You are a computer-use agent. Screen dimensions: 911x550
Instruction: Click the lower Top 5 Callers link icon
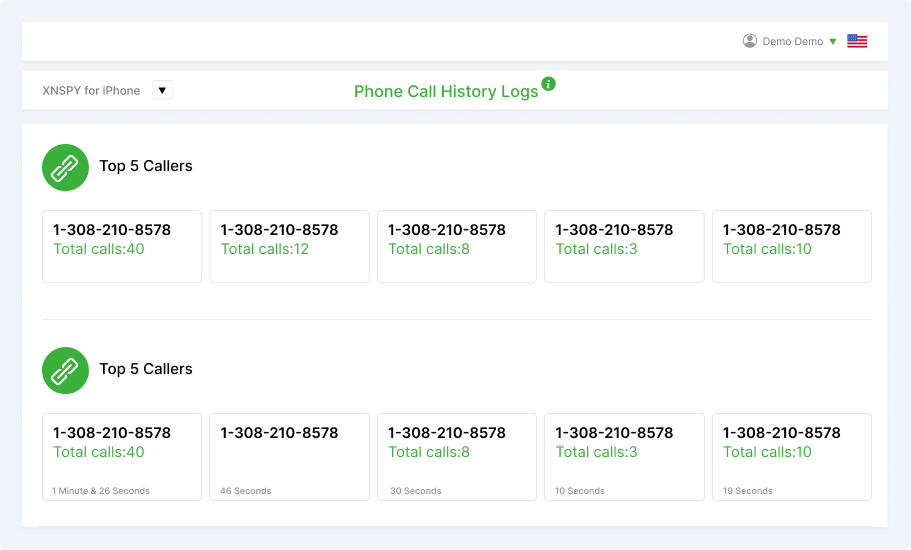65,371
